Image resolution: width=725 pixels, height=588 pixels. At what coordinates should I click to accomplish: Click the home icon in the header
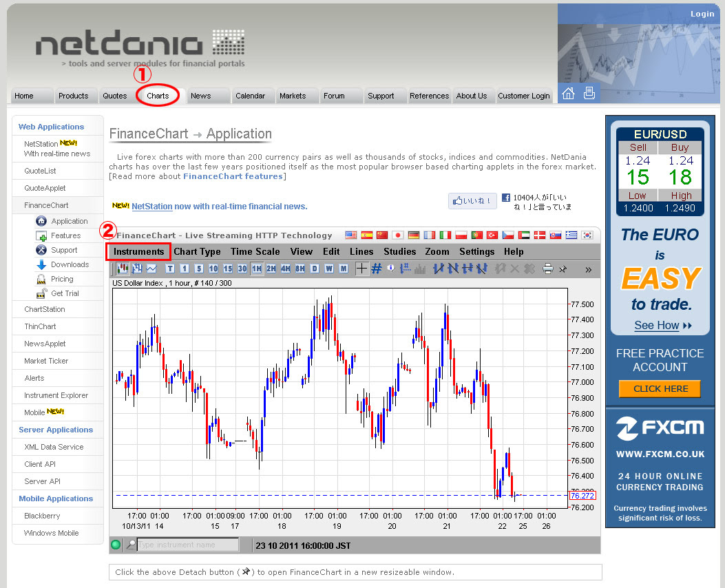coord(568,94)
